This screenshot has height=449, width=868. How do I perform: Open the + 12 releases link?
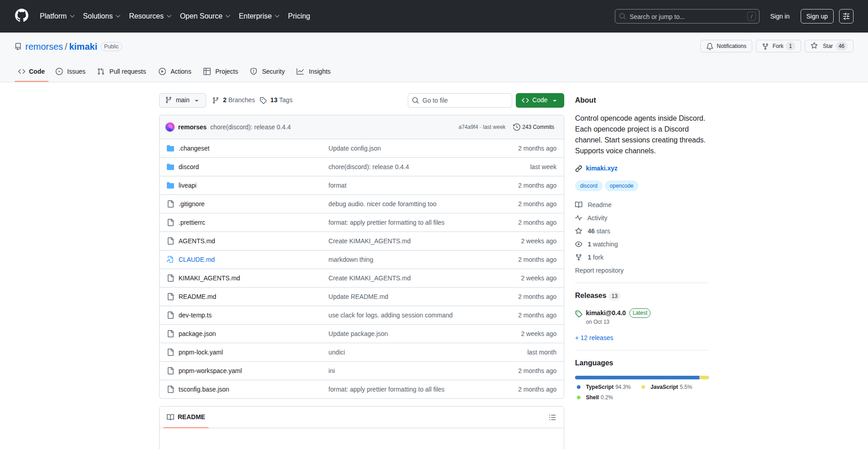tap(594, 338)
